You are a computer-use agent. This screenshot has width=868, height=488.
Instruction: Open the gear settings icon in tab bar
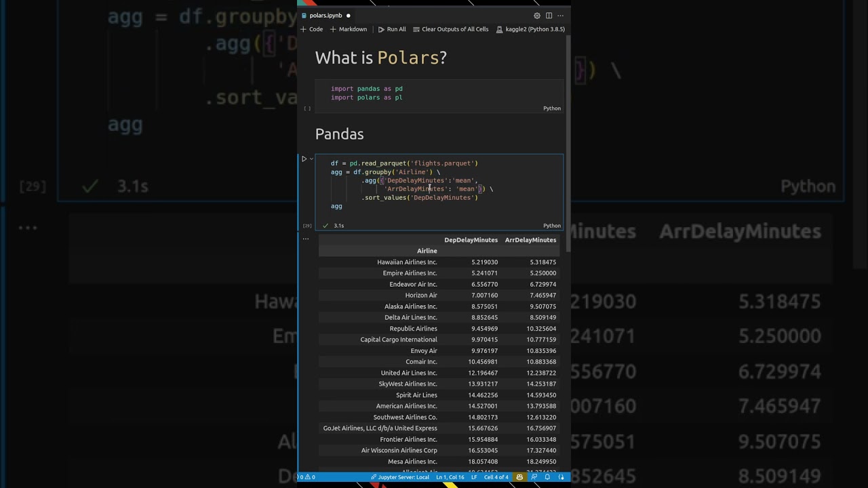click(537, 16)
